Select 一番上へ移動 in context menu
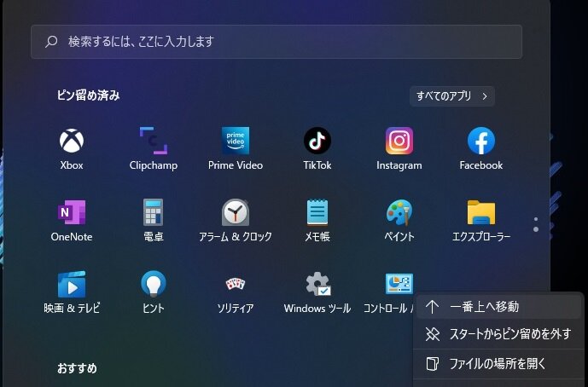Viewport: 588px width, 387px height. 498,307
